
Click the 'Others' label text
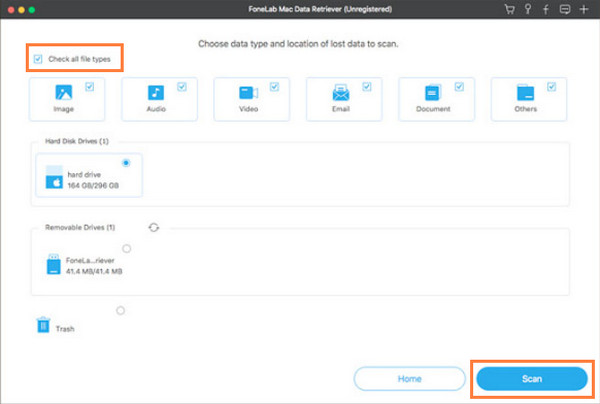(x=525, y=109)
